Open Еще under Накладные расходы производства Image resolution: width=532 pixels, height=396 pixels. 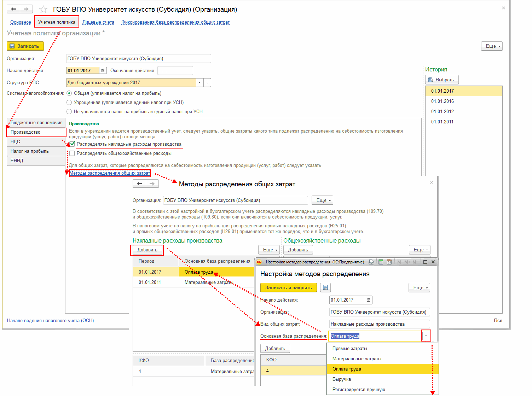pyautogui.click(x=269, y=250)
